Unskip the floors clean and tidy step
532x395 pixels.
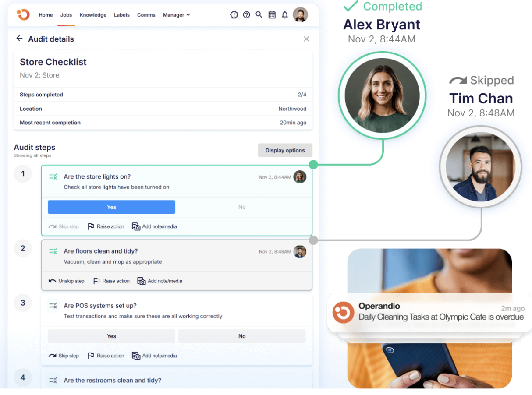coord(66,281)
